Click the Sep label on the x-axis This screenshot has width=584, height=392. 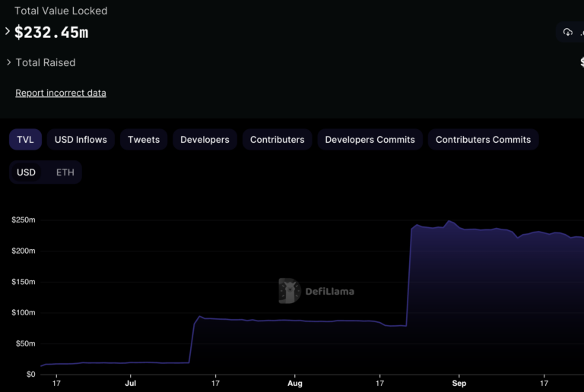click(x=459, y=384)
